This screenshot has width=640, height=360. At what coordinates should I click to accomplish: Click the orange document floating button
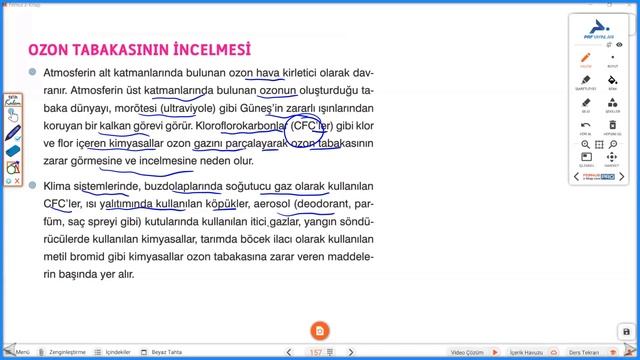pos(320,331)
